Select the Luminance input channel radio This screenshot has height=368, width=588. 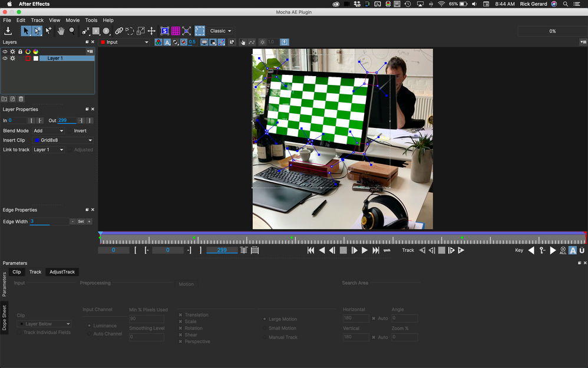pyautogui.click(x=89, y=326)
